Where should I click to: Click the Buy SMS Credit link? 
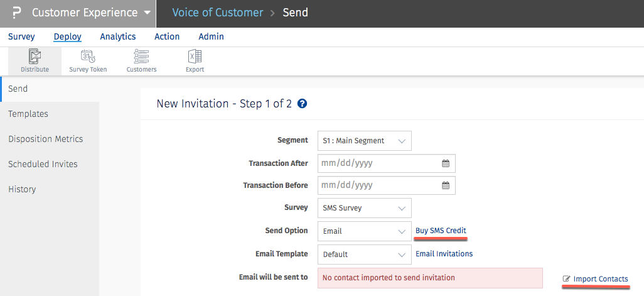(441, 231)
